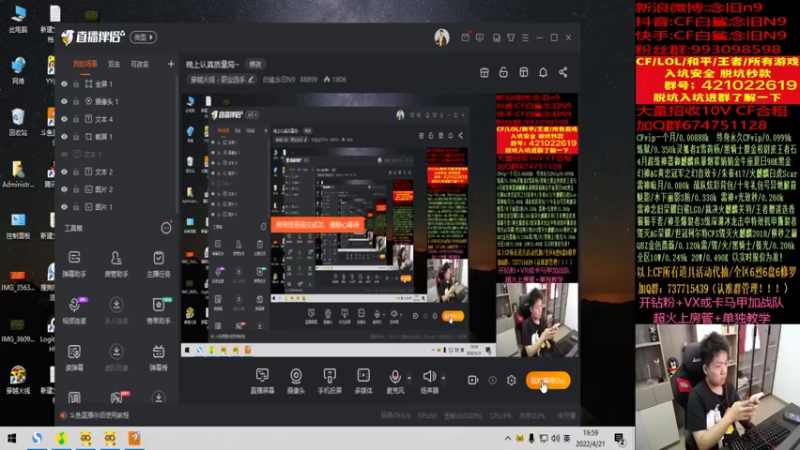
Task: Open the 读弹幕 tool
Action: point(74,357)
